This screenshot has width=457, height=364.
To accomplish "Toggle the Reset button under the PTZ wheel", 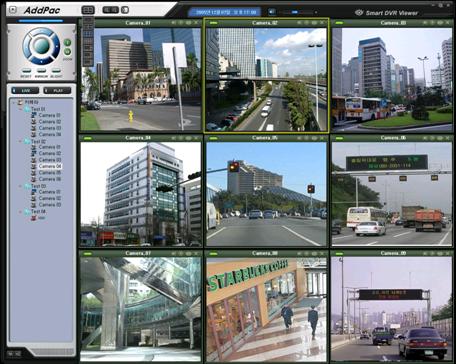I will [26, 71].
